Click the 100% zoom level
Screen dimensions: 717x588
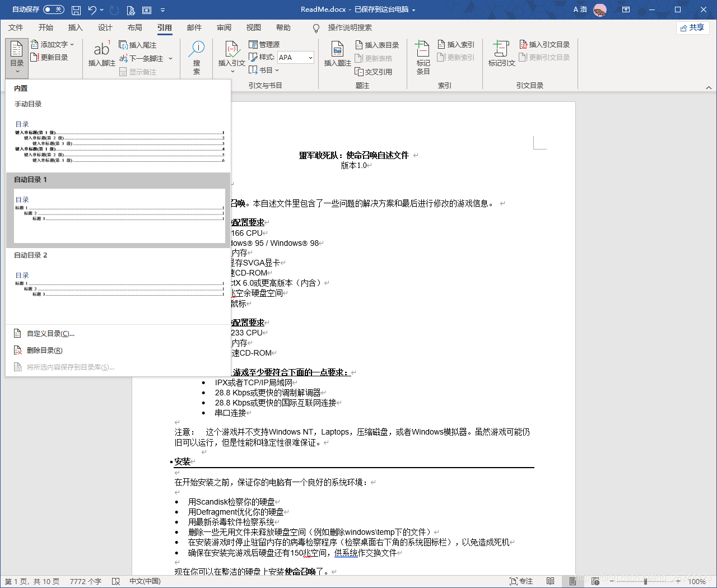697,581
